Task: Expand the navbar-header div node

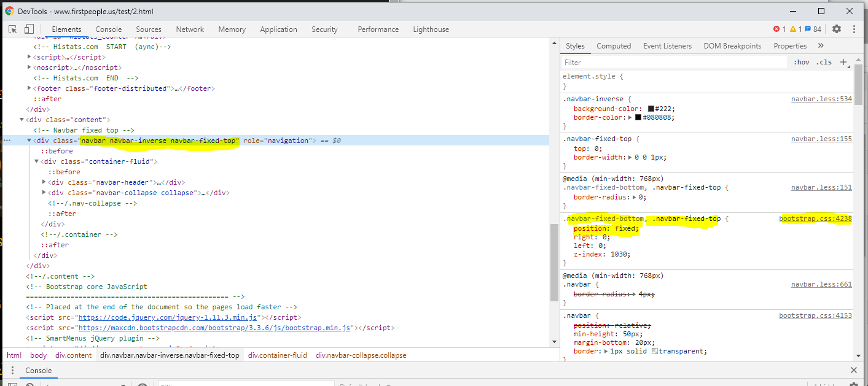Action: tap(44, 182)
